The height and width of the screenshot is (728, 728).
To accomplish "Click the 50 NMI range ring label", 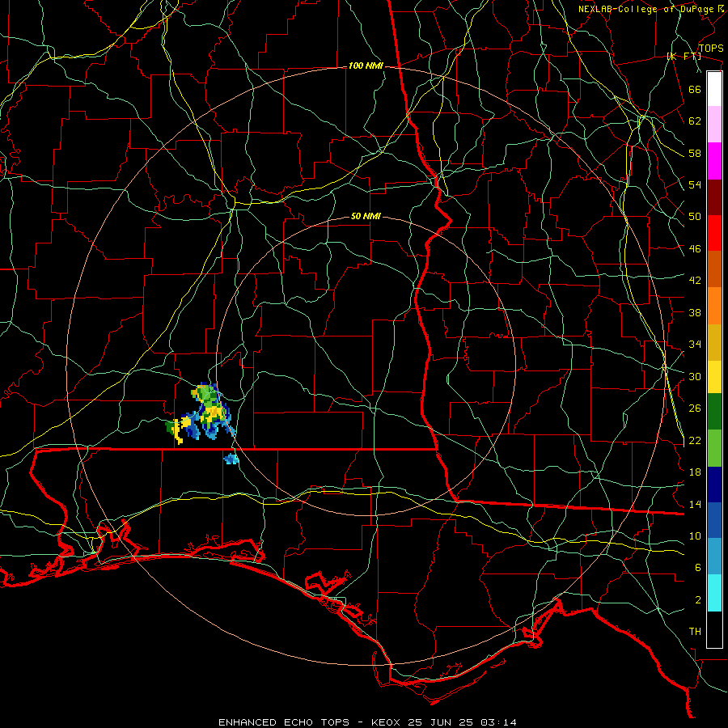I will tap(366, 216).
